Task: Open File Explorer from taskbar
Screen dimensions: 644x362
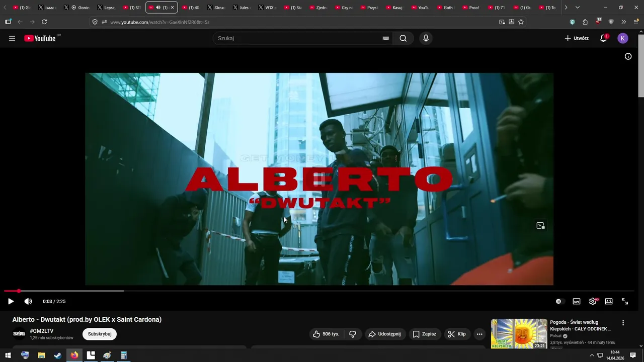Action: (x=41, y=355)
